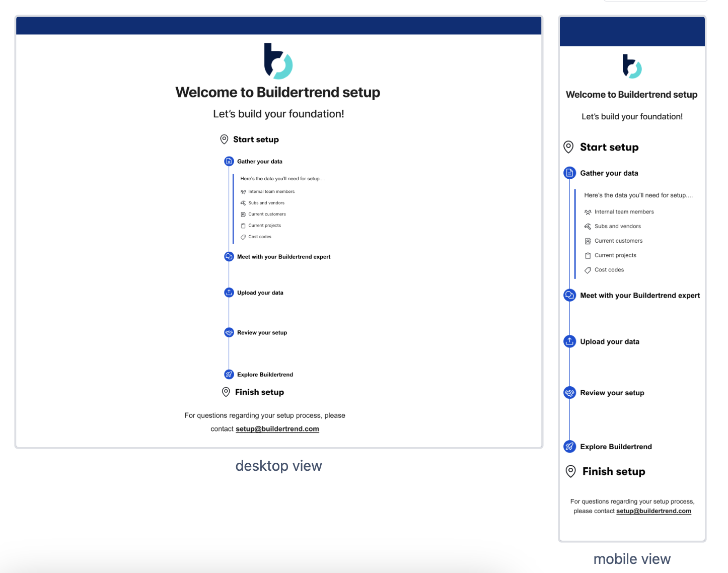Image resolution: width=728 pixels, height=573 pixels.
Task: Click Finish setup heading in mobile view
Action: point(614,471)
